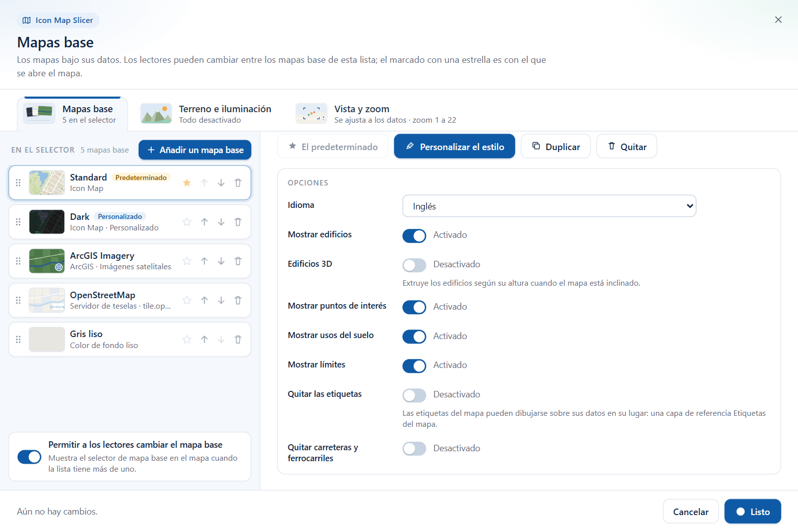The image size is (798, 532).
Task: Click drag handle of Gris liso row
Action: click(x=18, y=340)
